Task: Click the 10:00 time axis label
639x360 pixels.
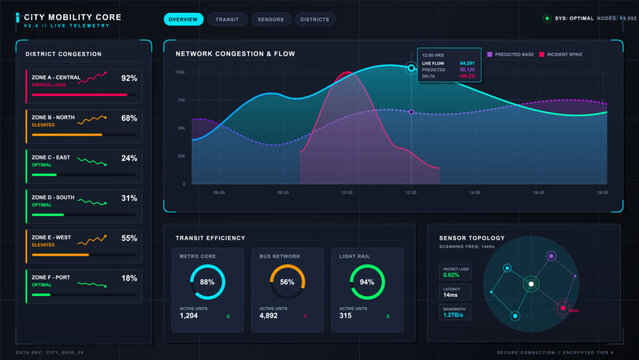Action: click(x=347, y=192)
